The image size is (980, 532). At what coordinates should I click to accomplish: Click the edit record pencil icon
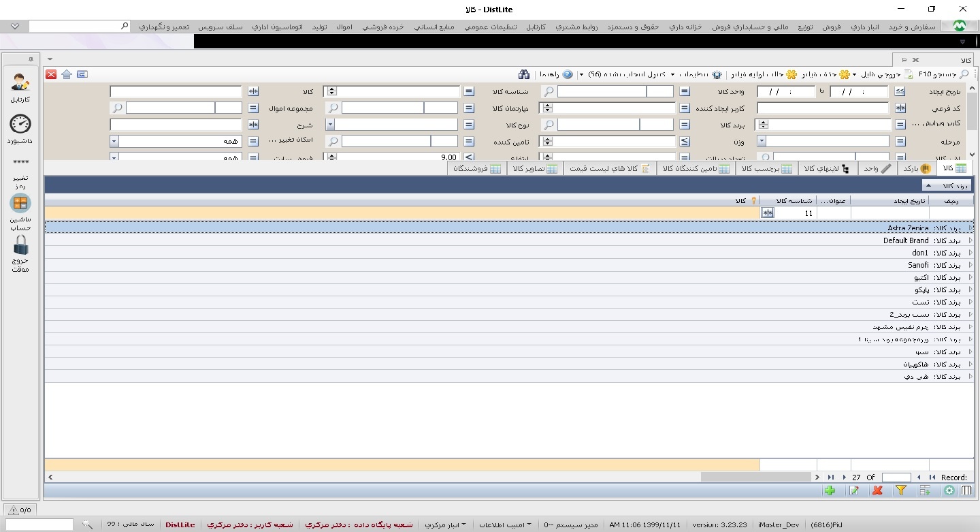[853, 490]
